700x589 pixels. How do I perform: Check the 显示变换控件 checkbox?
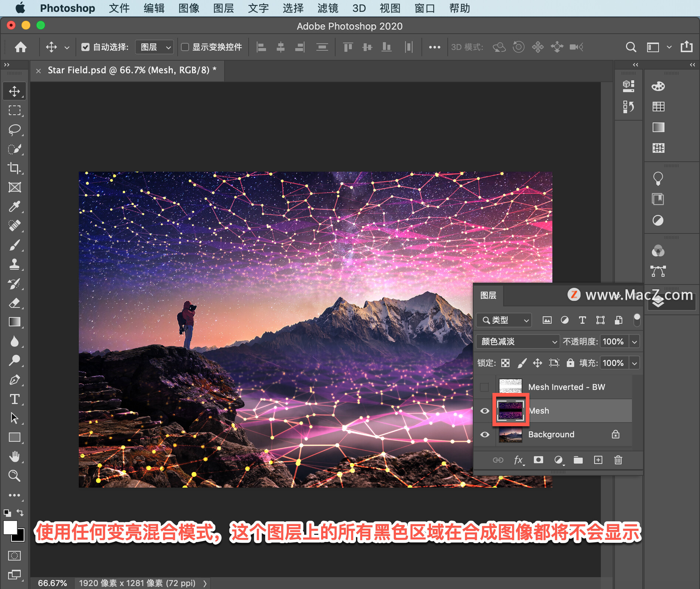185,47
